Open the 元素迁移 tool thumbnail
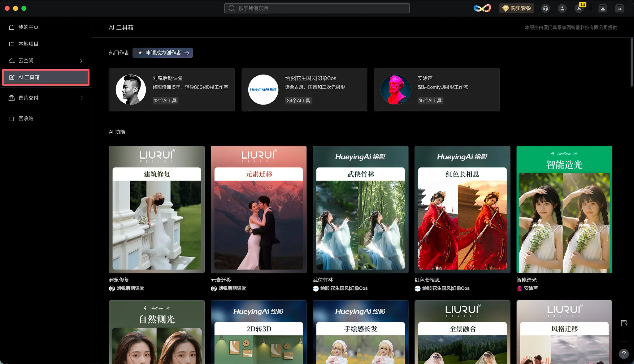This screenshot has height=364, width=634. (x=258, y=209)
